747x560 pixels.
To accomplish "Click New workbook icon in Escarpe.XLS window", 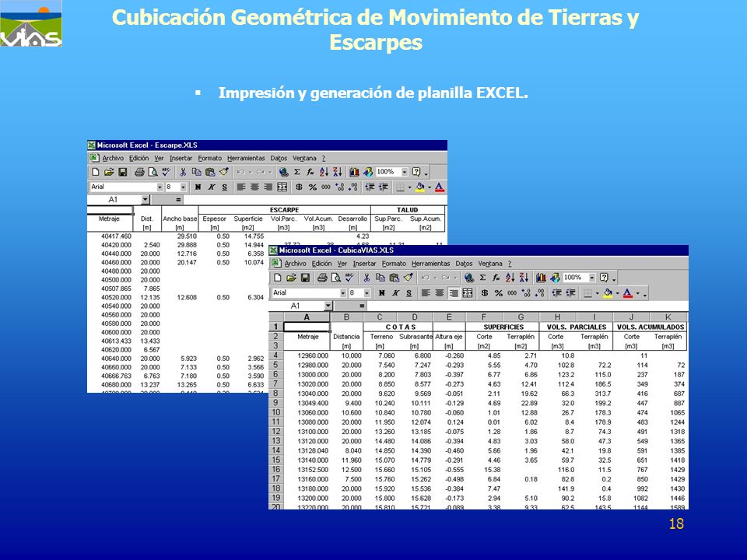I will pyautogui.click(x=95, y=172).
